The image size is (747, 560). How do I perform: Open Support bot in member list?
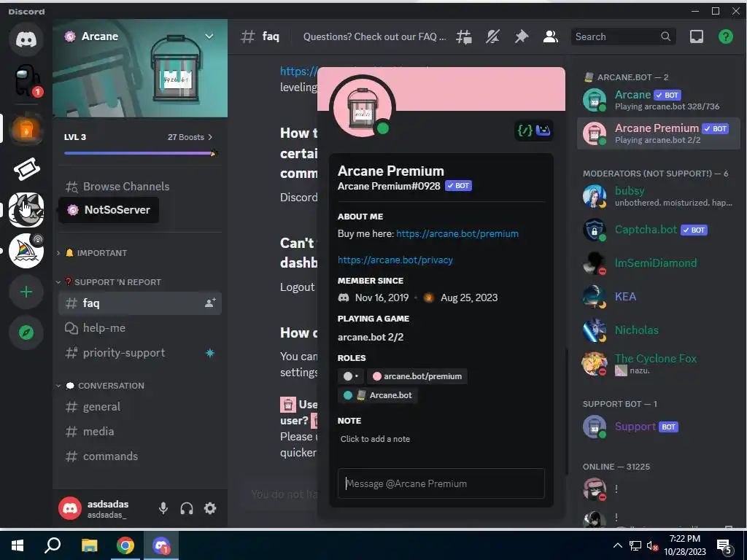click(659, 427)
